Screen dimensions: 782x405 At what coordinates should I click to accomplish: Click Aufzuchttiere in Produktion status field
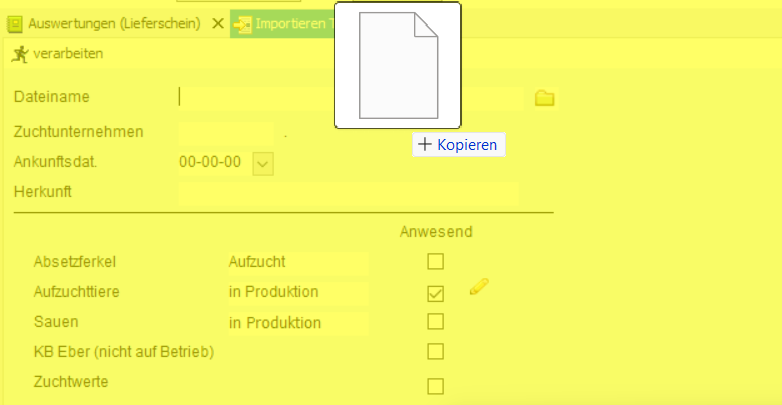(298, 292)
